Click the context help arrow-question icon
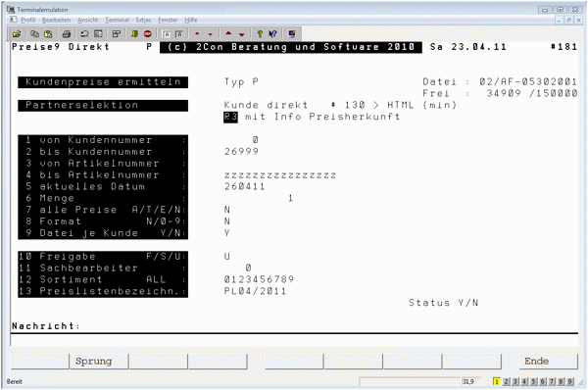588x390 pixels. (x=272, y=34)
